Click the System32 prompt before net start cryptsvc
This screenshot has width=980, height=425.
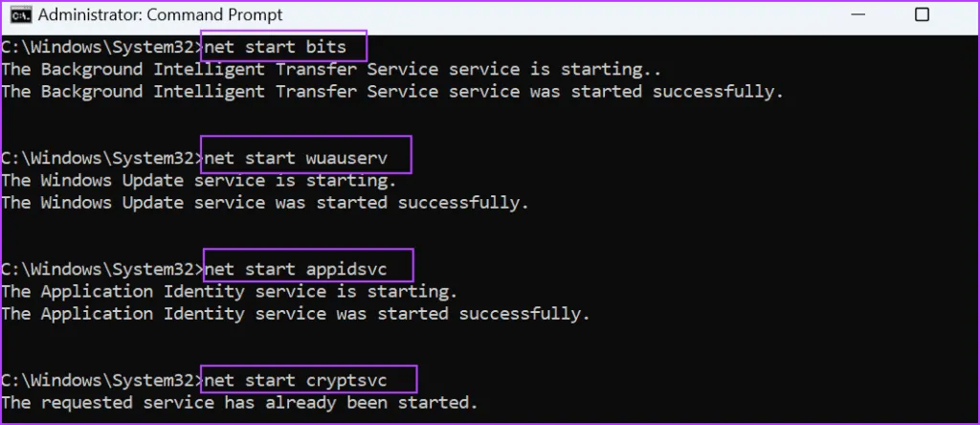[x=100, y=378]
